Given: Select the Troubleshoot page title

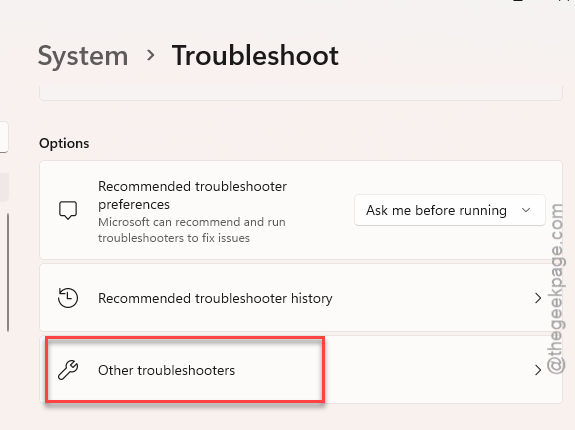Looking at the screenshot, I should (x=255, y=55).
